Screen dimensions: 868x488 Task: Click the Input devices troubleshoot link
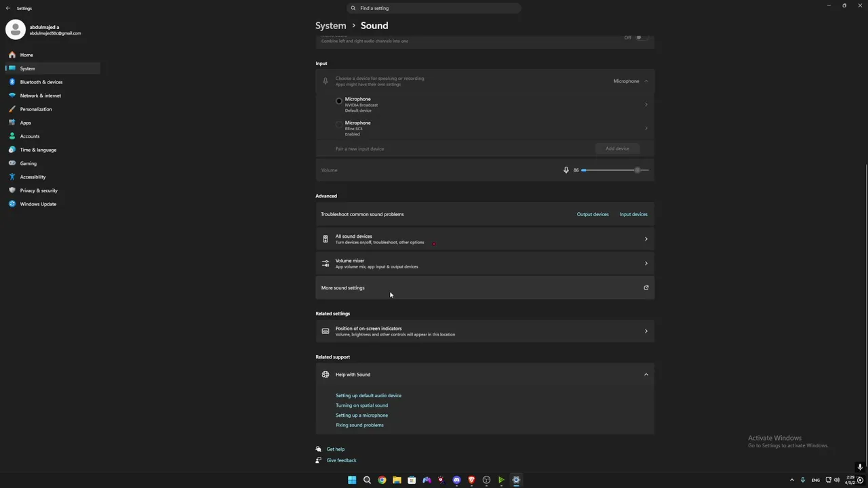pos(633,214)
